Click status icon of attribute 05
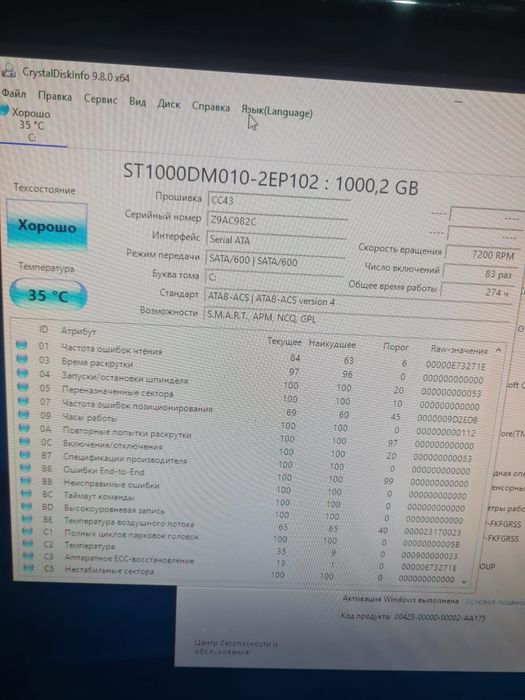This screenshot has width=525, height=700. pos(23,387)
